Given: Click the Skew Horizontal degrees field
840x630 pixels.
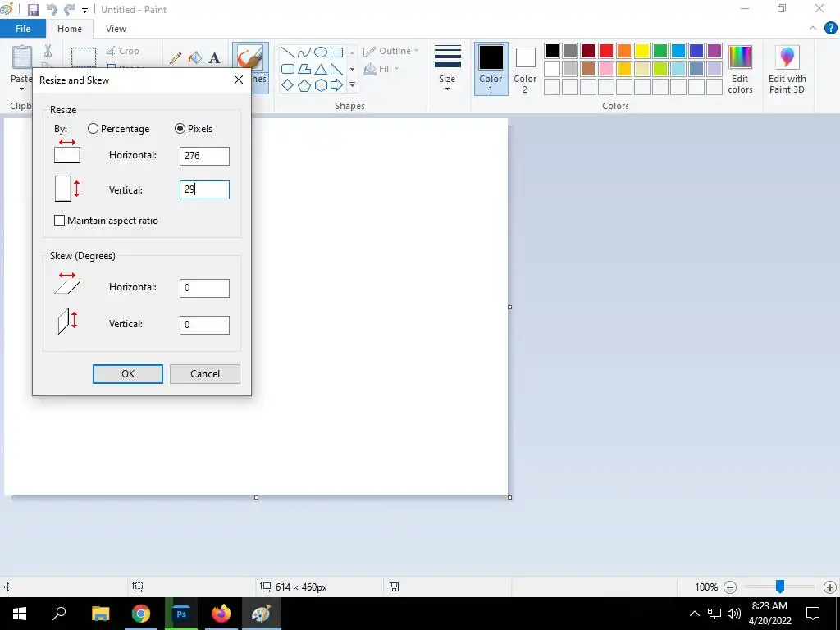Looking at the screenshot, I should [204, 288].
